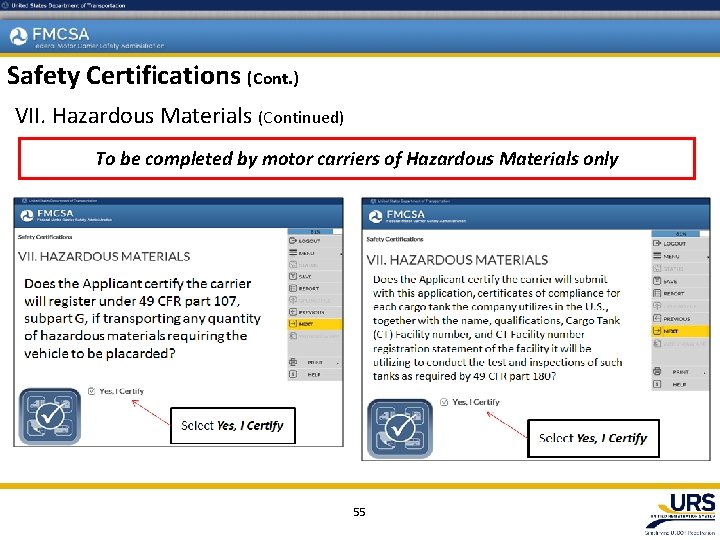Click the SAVE icon in right screenshot

(657, 281)
